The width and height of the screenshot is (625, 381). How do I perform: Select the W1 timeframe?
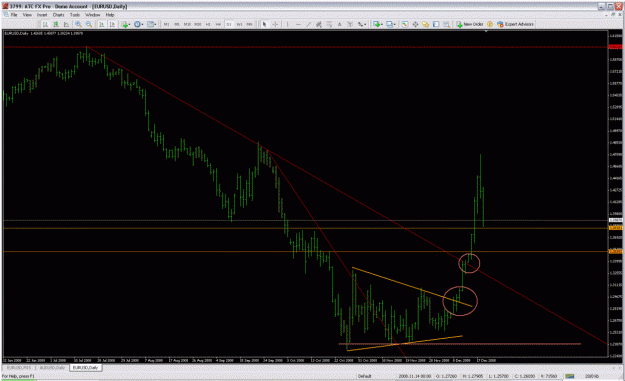pyautogui.click(x=239, y=24)
